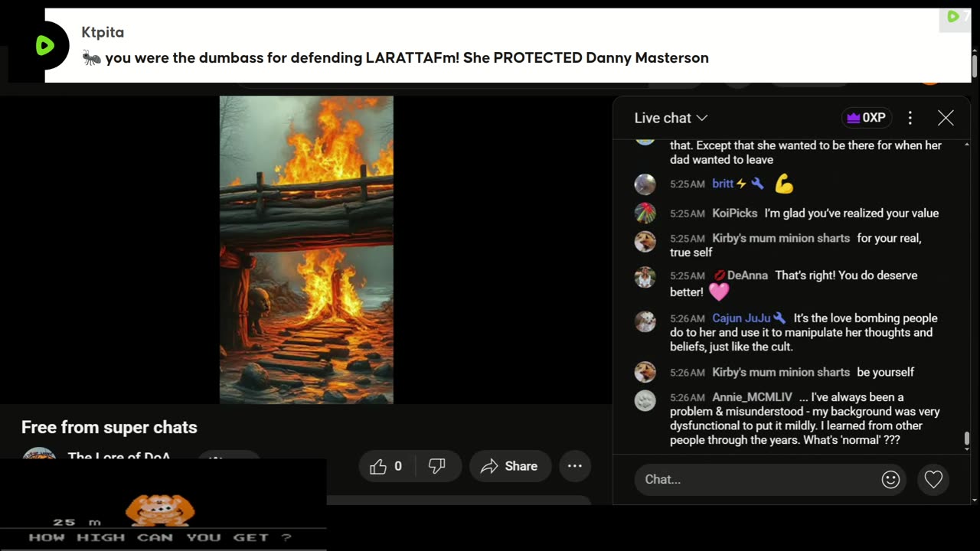The height and width of the screenshot is (551, 980).
Task: Click the live chat scrollbar thumb
Action: pos(966,439)
